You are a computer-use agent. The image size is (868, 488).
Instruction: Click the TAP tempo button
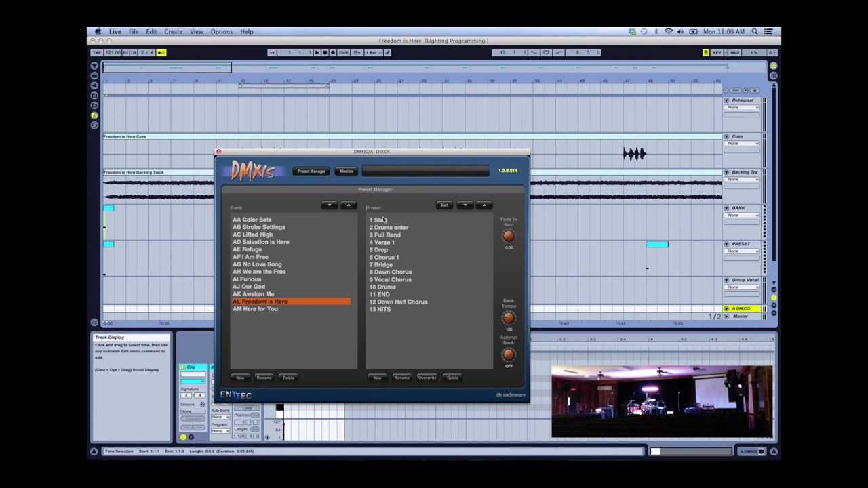[97, 52]
